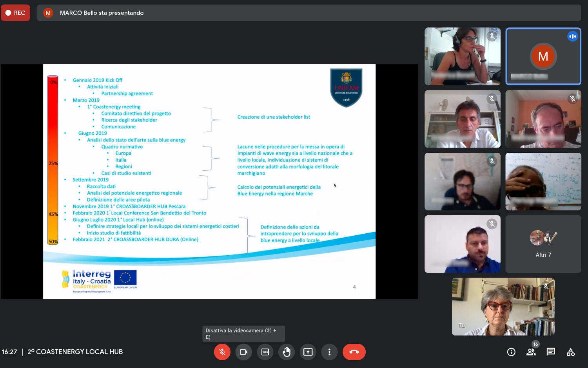Screen dimensions: 588x368
Task: Click the REC recording indicator
Action: (x=15, y=13)
